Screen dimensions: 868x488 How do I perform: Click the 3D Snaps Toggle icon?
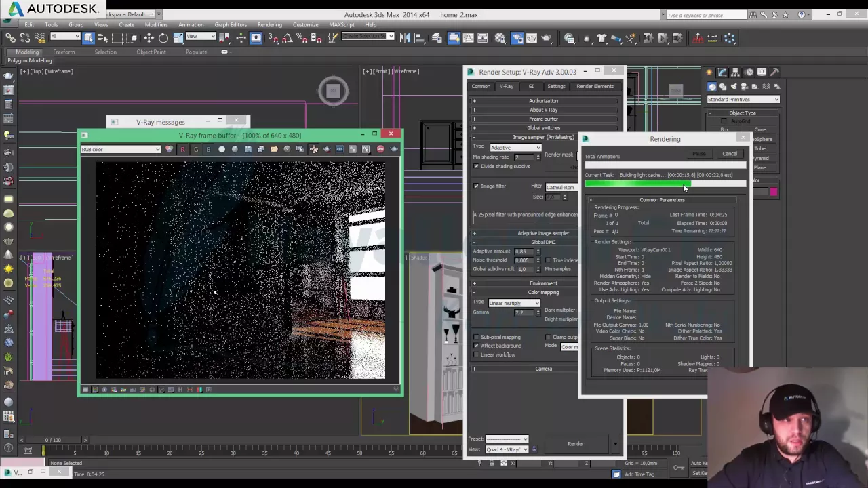(273, 38)
